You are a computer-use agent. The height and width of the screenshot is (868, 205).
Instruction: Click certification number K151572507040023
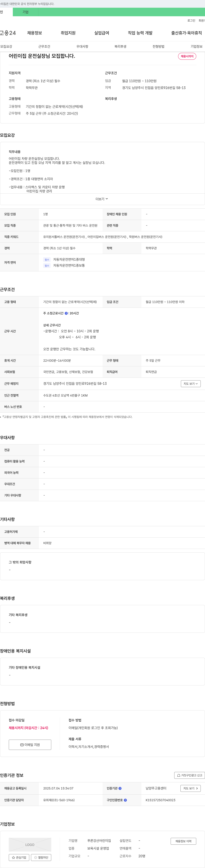160,800
